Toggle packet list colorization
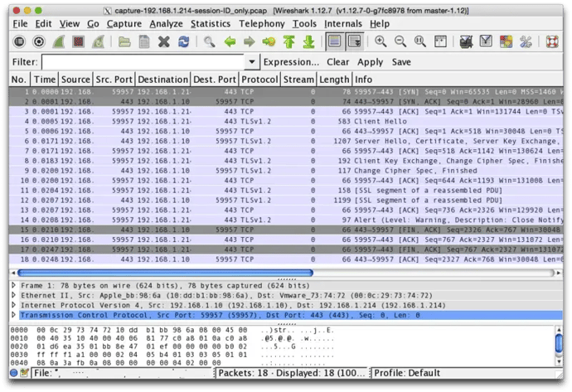This screenshot has width=572, height=392. click(334, 41)
